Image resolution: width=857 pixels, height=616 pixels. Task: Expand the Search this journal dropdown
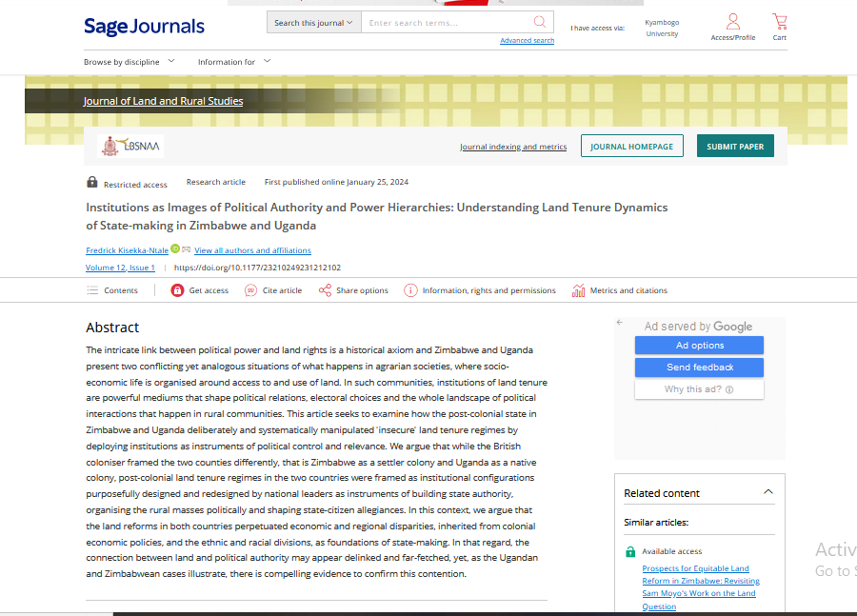(313, 23)
